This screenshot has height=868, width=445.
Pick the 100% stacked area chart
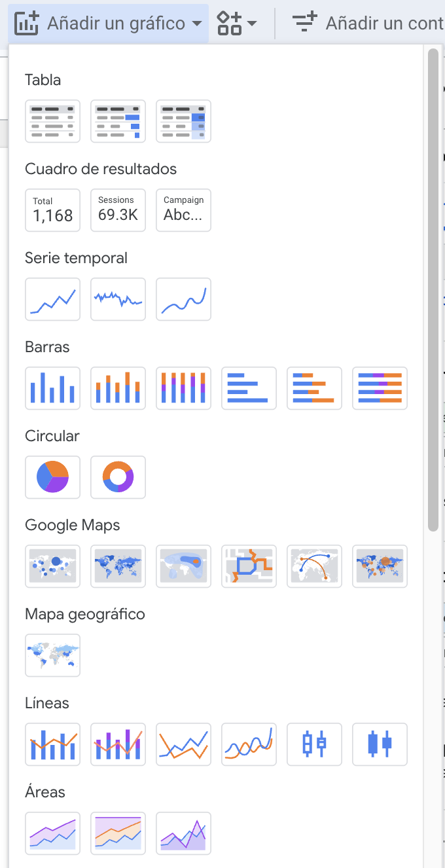point(118,833)
